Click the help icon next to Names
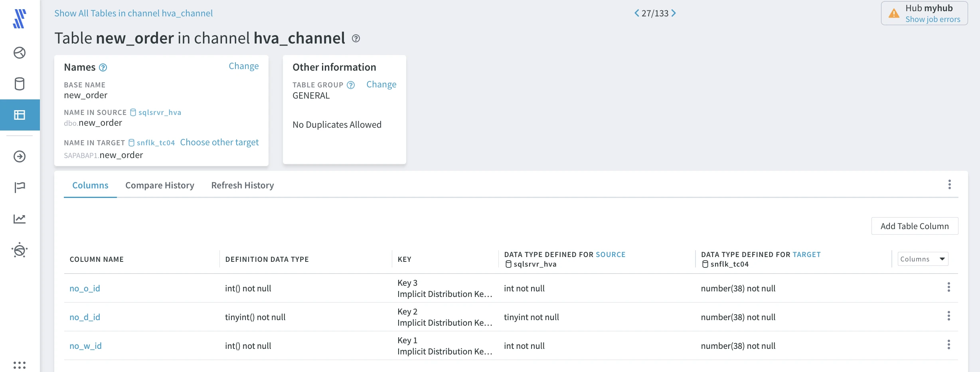Image resolution: width=980 pixels, height=372 pixels. click(x=103, y=67)
